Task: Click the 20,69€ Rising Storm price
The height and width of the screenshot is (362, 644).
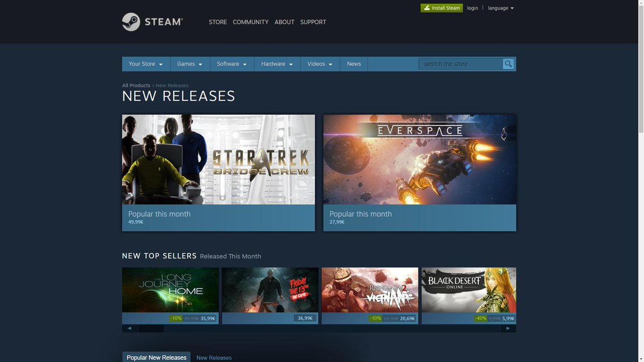Action: (x=407, y=319)
